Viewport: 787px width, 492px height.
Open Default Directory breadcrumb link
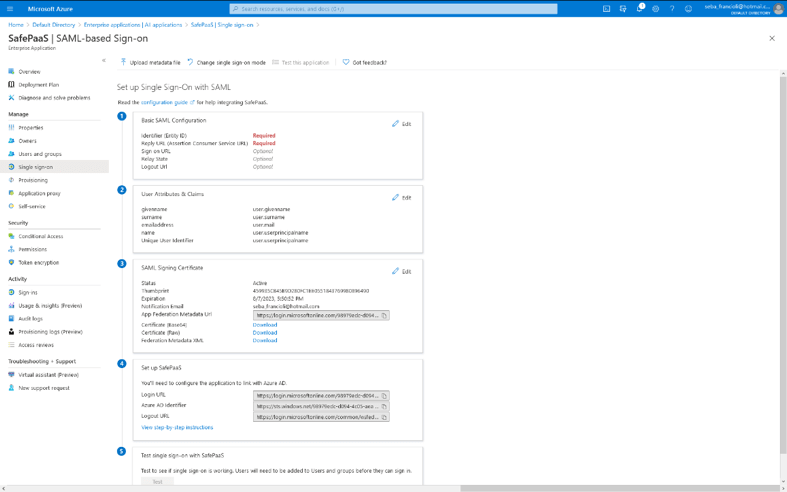click(x=54, y=25)
